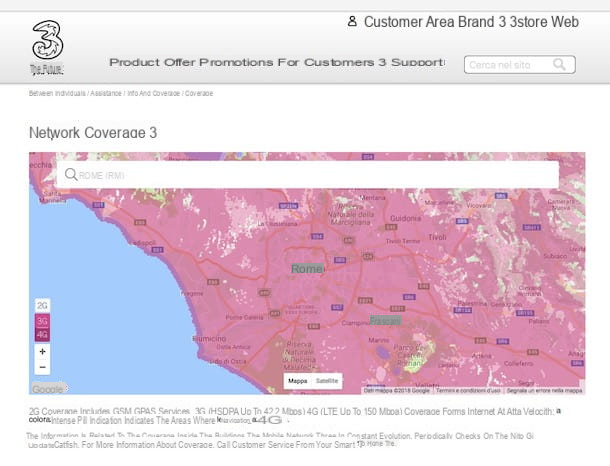Open the Customer Area user icon

coord(352,21)
